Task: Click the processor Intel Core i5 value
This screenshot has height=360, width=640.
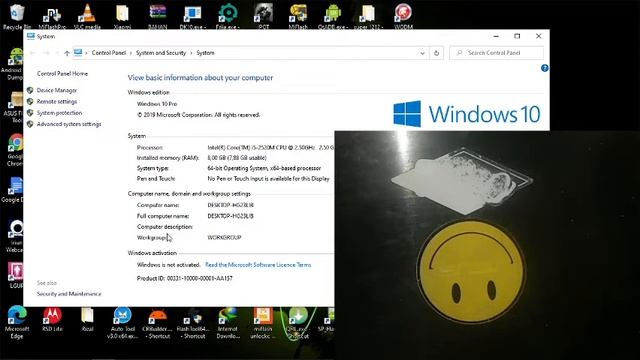Action: 270,147
